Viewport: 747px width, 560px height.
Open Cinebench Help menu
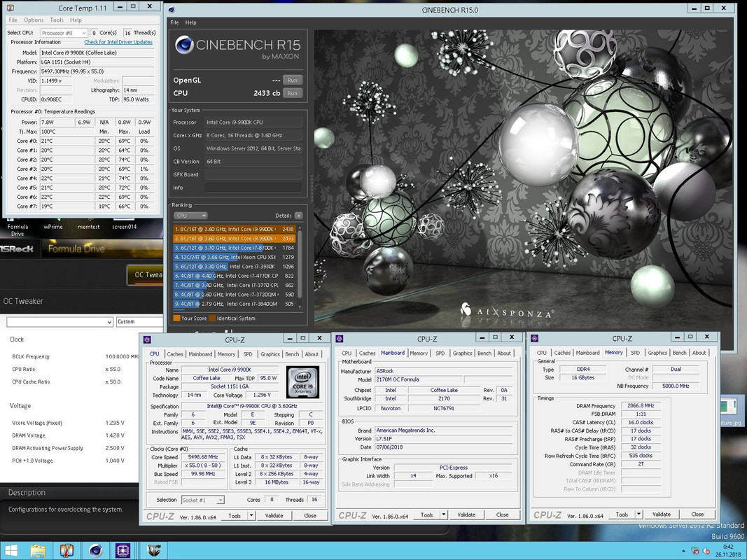(190, 22)
